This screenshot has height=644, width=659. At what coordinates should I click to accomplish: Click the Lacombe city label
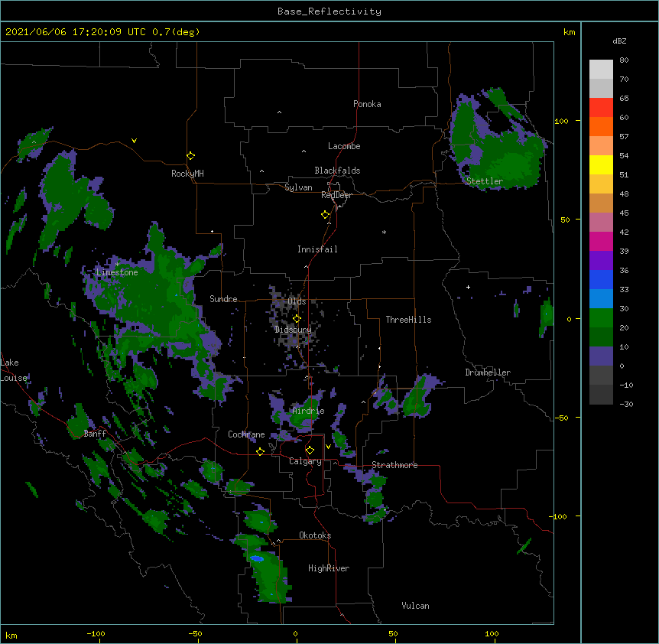click(344, 146)
